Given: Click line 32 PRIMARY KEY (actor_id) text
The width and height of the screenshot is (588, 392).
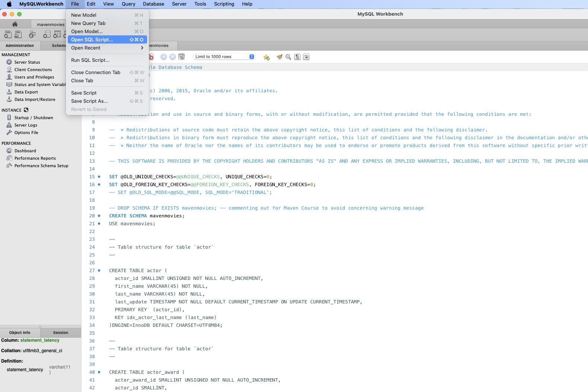Looking at the screenshot, I should (x=150, y=310).
